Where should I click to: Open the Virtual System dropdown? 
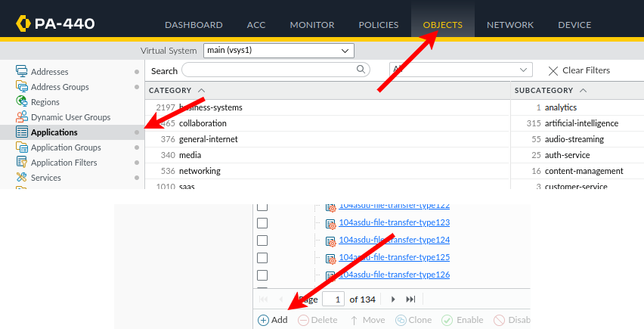coord(278,51)
